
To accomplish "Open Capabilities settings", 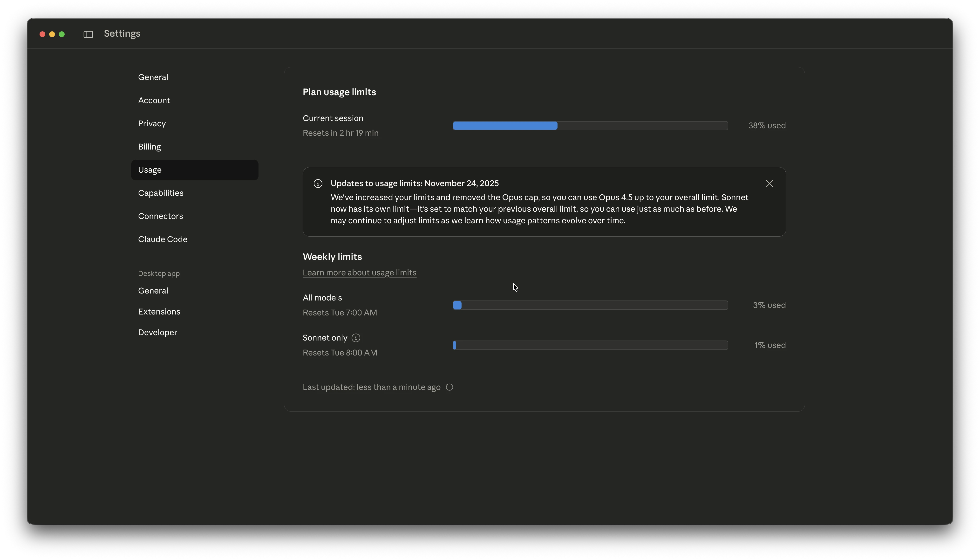I will coord(161,193).
